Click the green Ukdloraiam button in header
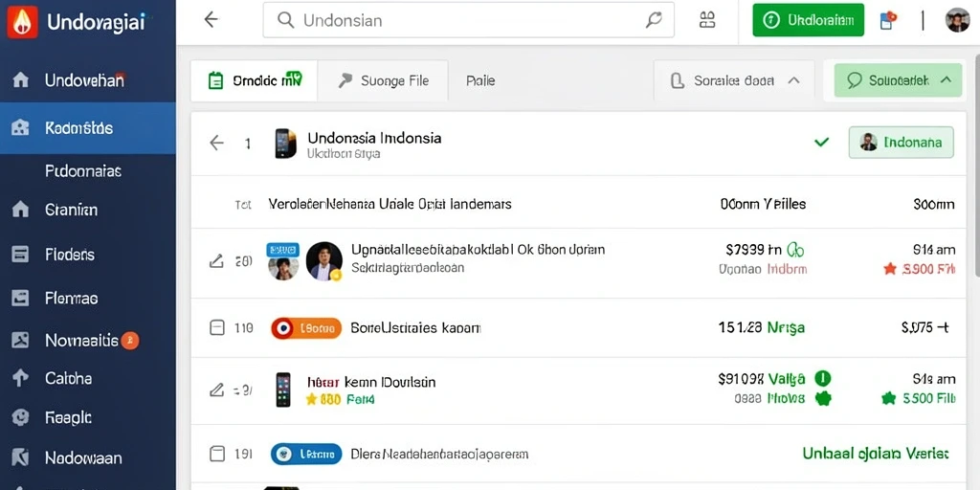Image resolution: width=980 pixels, height=490 pixels. pyautogui.click(x=808, y=20)
